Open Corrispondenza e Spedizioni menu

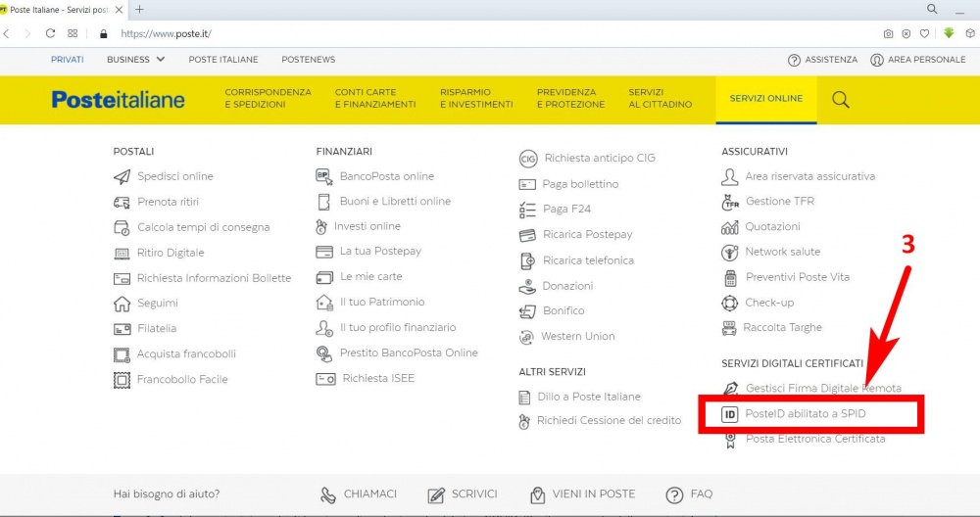[x=269, y=98]
